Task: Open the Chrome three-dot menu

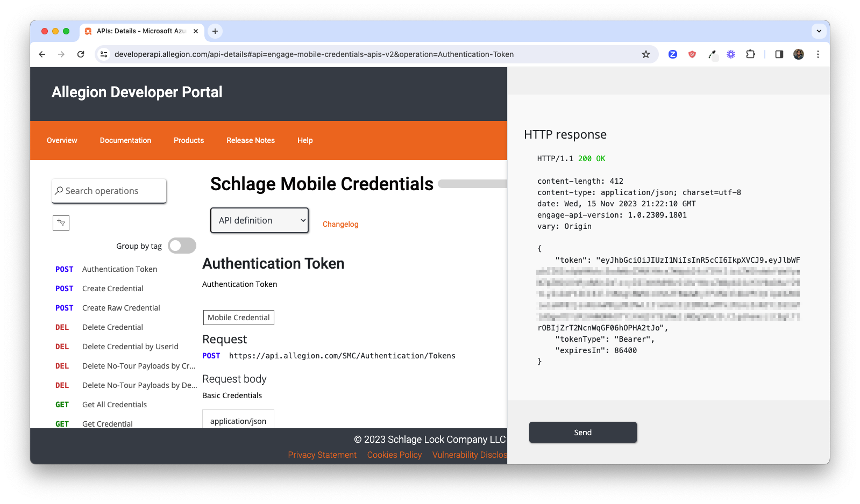Action: pyautogui.click(x=818, y=54)
